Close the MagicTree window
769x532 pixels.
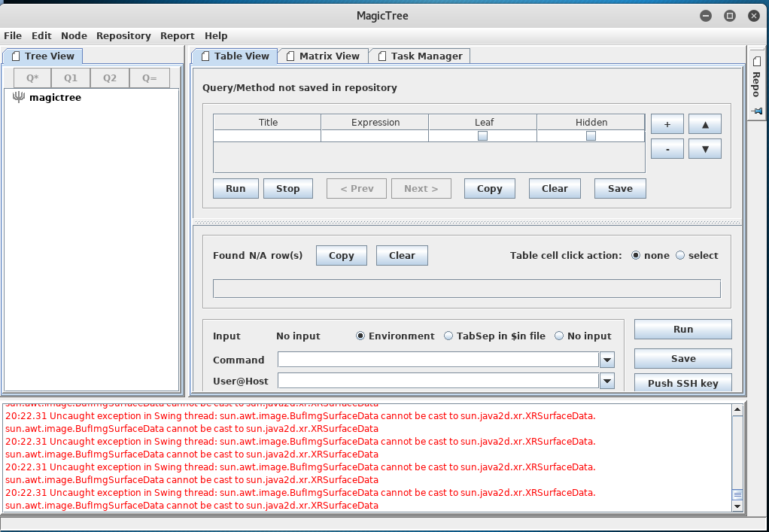[754, 16]
